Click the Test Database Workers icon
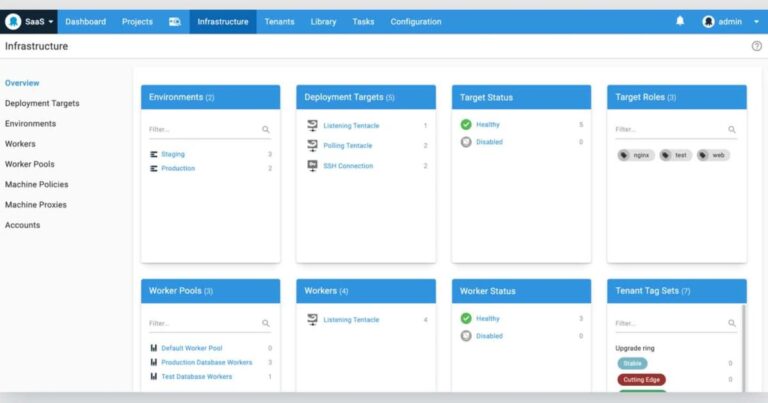 pos(154,377)
